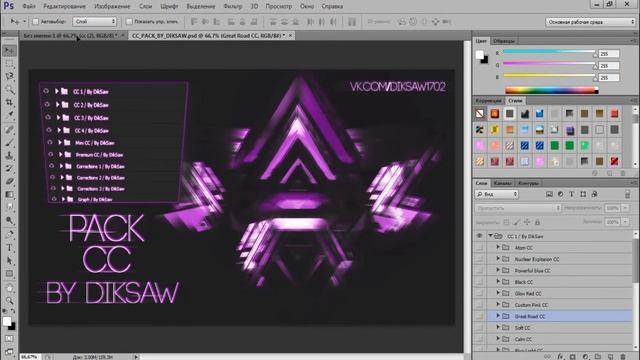
Task: Show the Great Road CC group
Action: tap(480, 316)
